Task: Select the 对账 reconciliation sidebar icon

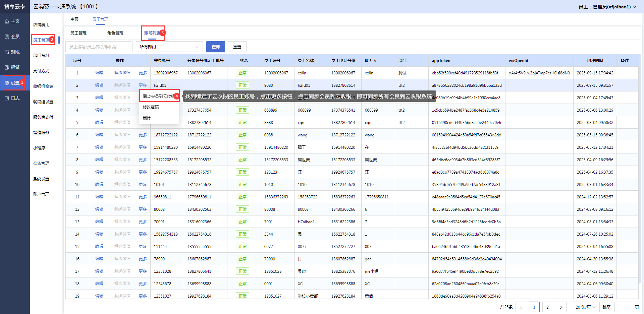Action: click(x=7, y=52)
